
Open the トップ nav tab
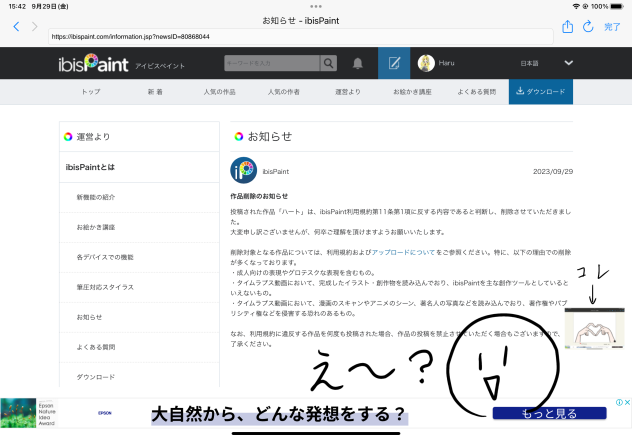91,92
